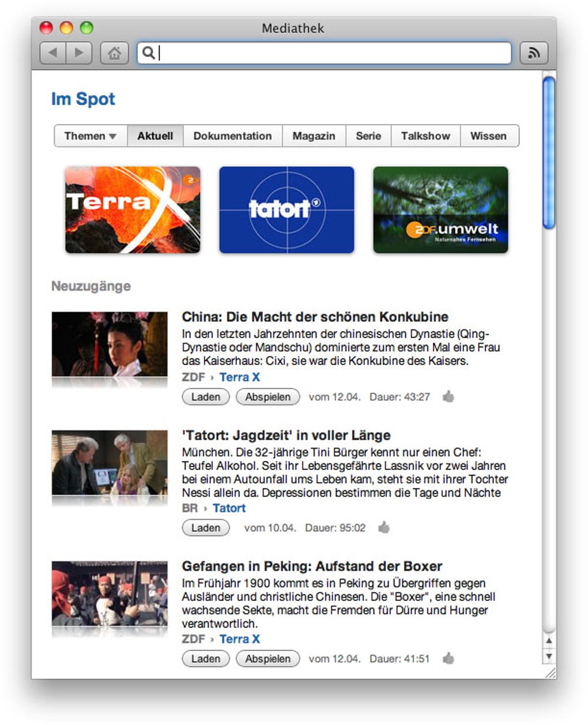Select the Wissen tab
The height and width of the screenshot is (725, 588).
click(489, 136)
